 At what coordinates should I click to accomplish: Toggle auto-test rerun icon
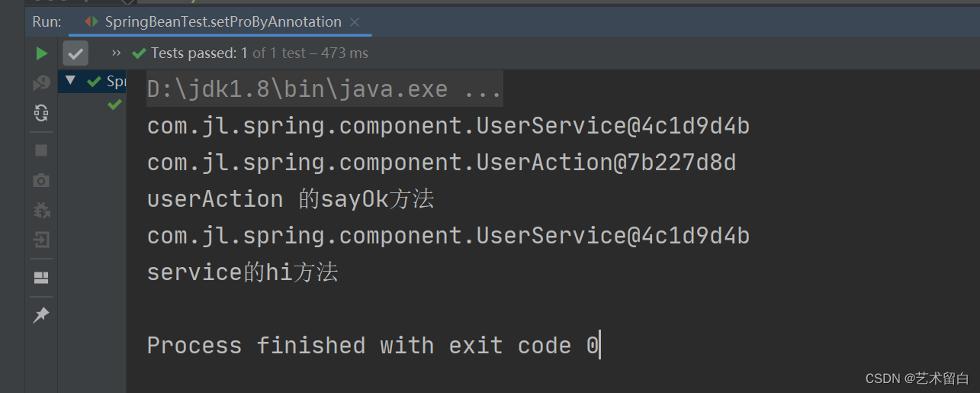42,113
